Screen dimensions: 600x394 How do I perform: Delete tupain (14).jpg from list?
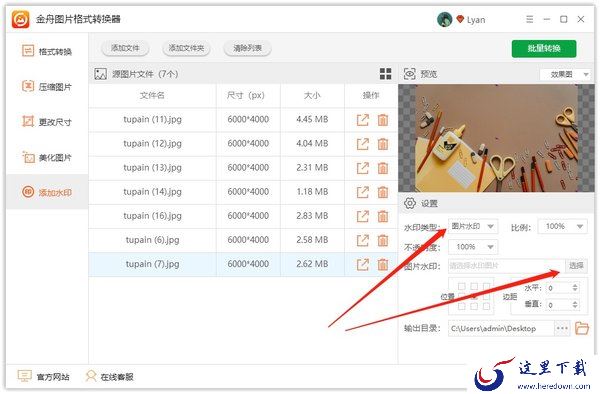(x=383, y=192)
